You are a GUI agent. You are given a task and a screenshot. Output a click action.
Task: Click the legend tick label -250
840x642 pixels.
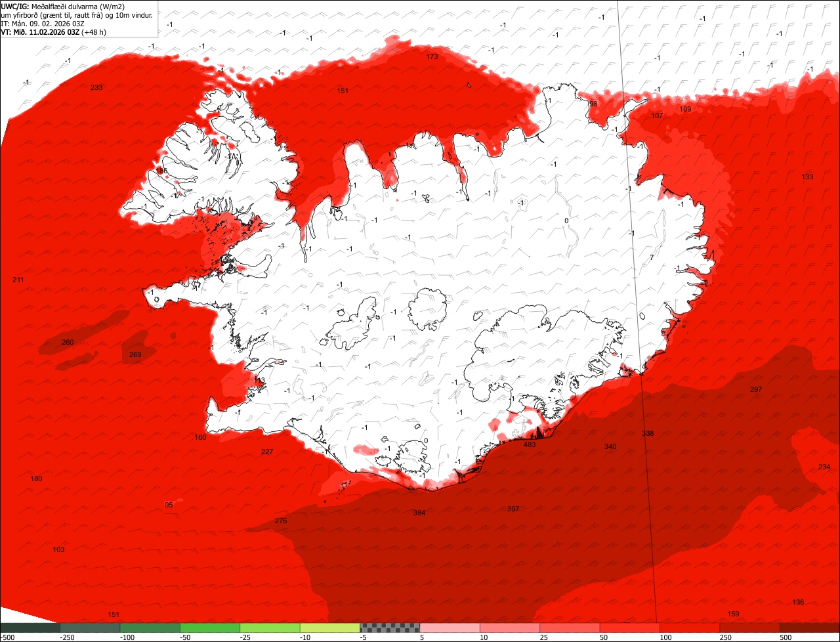point(66,637)
